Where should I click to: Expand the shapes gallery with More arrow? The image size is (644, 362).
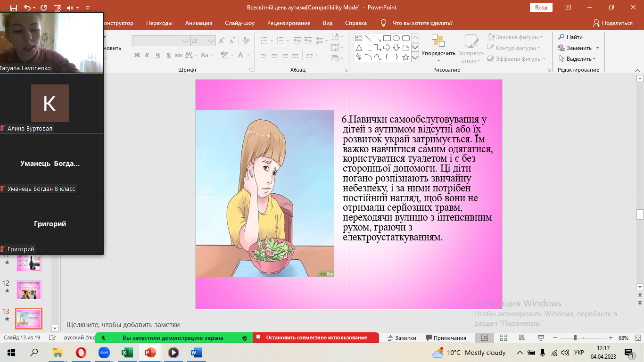(x=415, y=58)
